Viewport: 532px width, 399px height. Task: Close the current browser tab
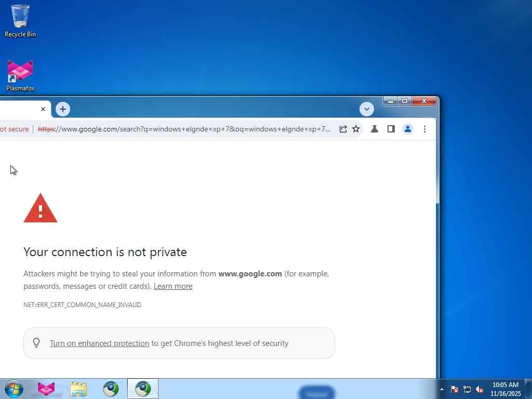coord(43,109)
